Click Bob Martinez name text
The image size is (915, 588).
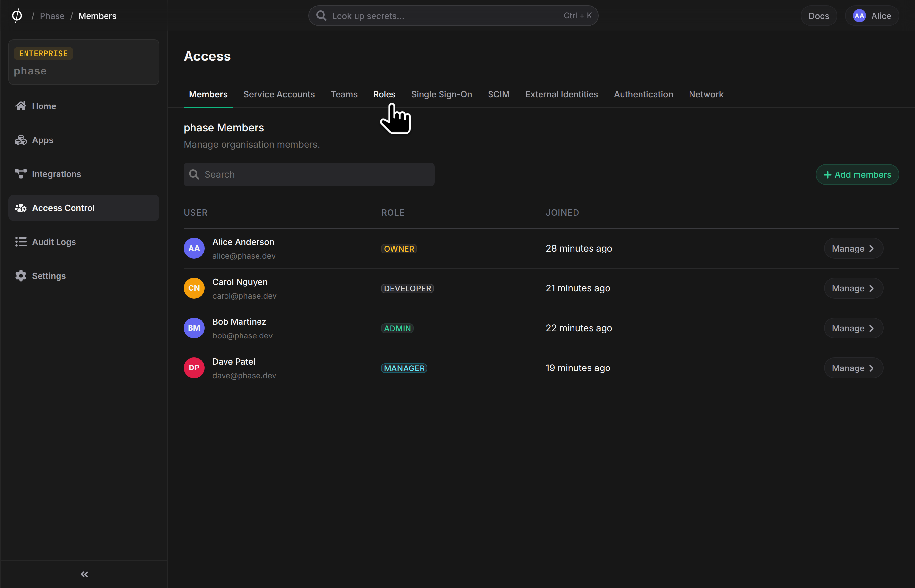pyautogui.click(x=239, y=322)
